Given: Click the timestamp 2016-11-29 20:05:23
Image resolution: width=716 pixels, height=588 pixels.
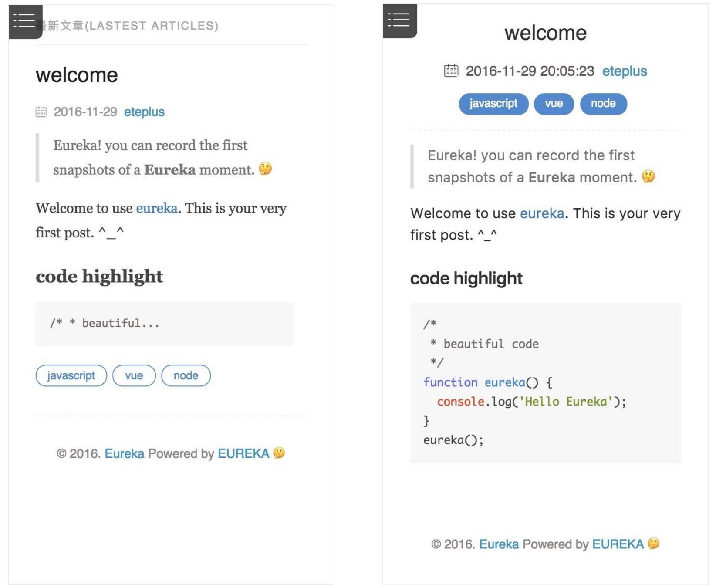Looking at the screenshot, I should point(530,71).
